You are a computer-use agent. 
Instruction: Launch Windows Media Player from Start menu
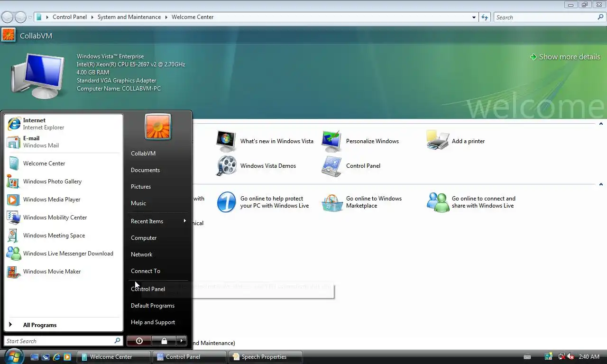[64, 200]
